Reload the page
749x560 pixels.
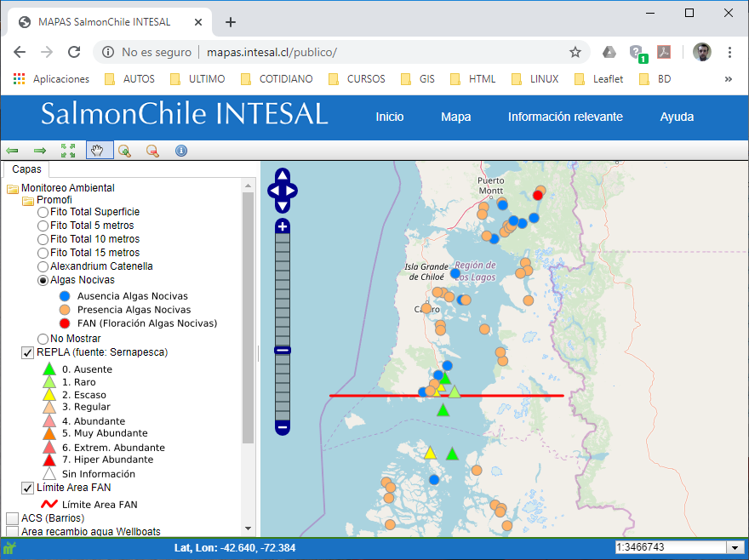[74, 52]
